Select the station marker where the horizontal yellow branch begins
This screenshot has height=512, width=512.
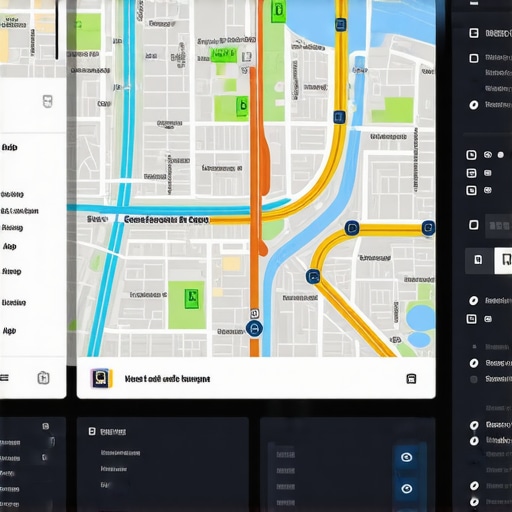(352, 228)
